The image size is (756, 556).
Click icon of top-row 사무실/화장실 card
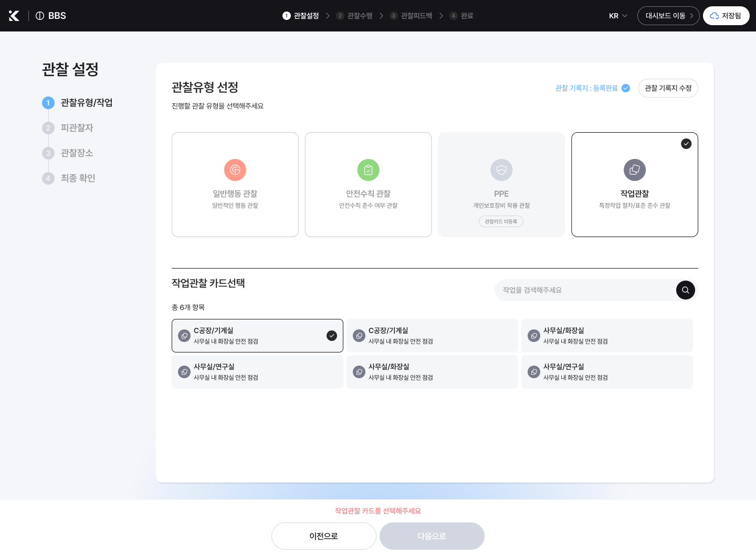(x=534, y=336)
